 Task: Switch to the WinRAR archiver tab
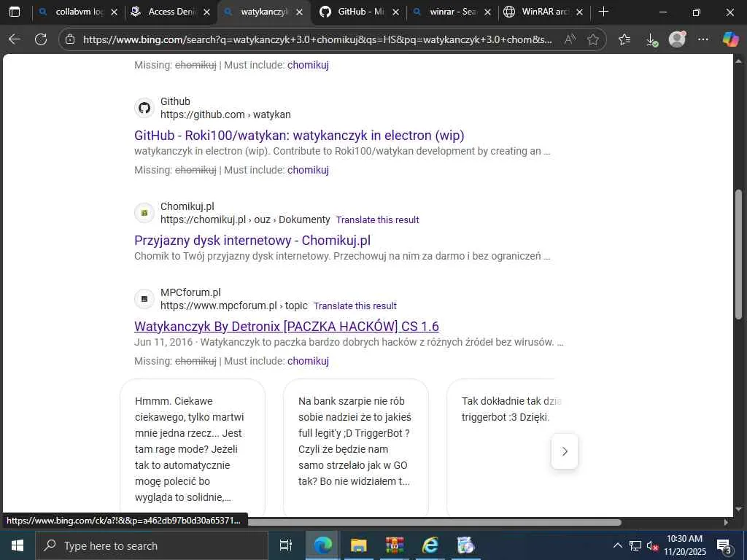click(x=544, y=12)
